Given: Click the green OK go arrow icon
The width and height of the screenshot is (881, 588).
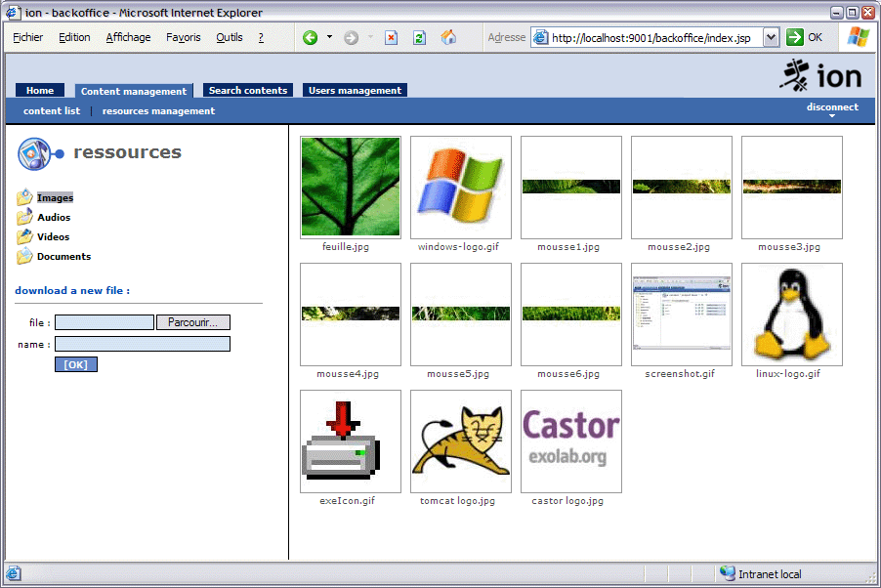Looking at the screenshot, I should point(794,38).
